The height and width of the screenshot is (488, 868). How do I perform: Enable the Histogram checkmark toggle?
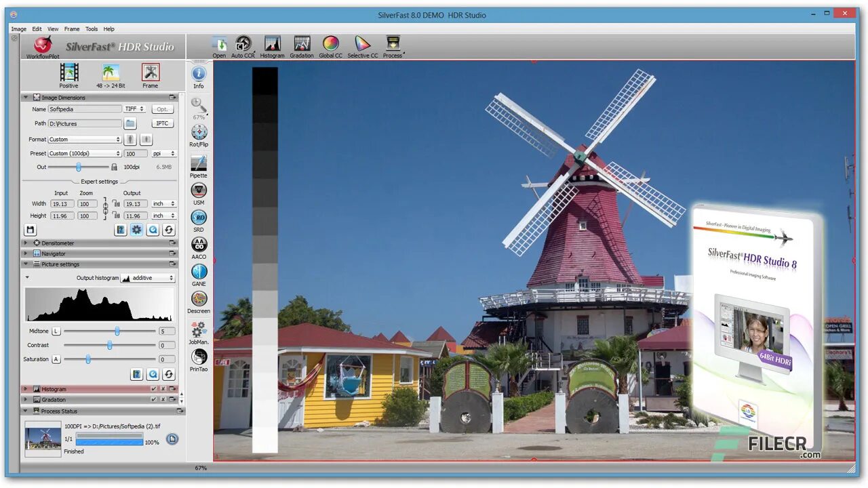point(154,389)
